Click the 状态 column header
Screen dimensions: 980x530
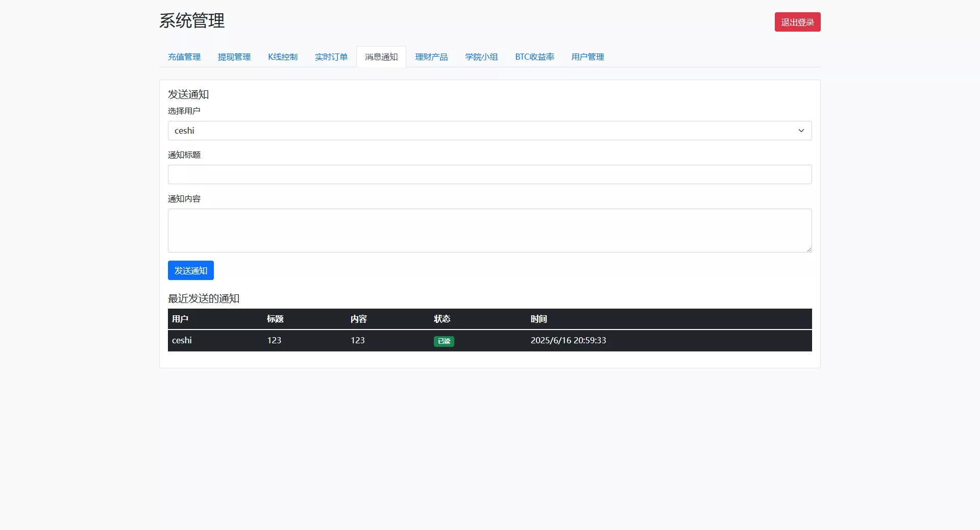(442, 319)
